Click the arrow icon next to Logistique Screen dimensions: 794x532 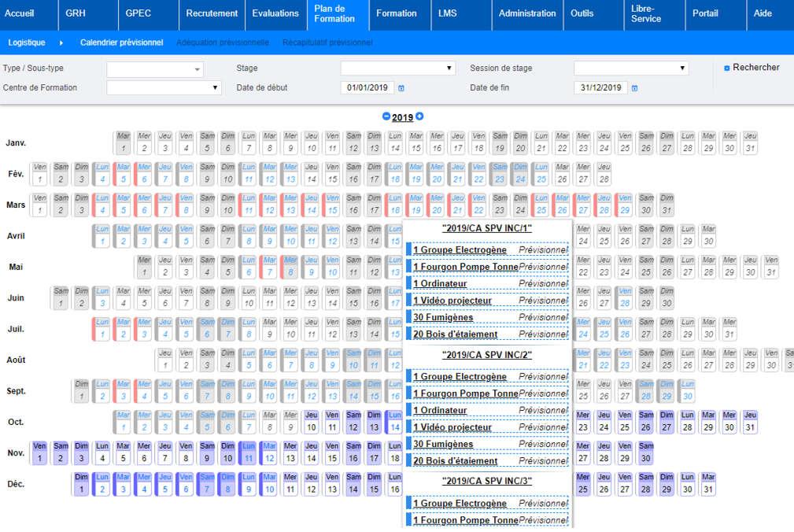point(61,42)
